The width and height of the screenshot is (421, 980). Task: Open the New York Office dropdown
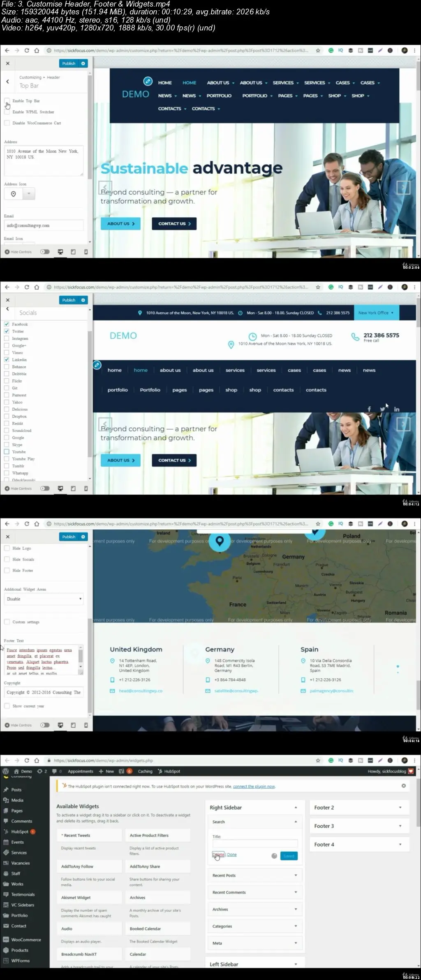coord(376,313)
